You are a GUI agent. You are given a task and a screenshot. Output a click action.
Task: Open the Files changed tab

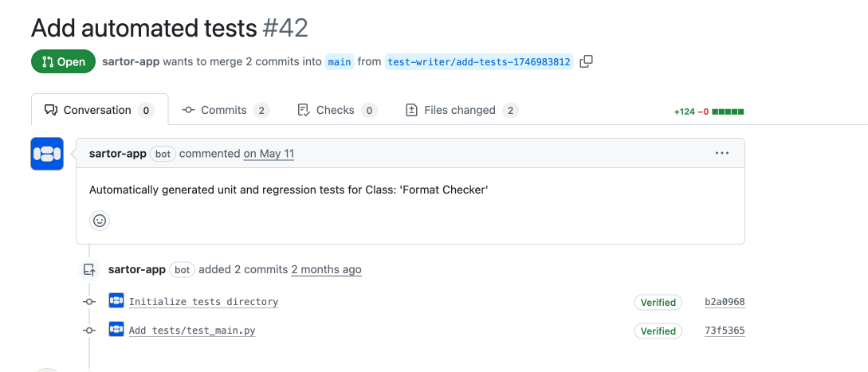(461, 110)
